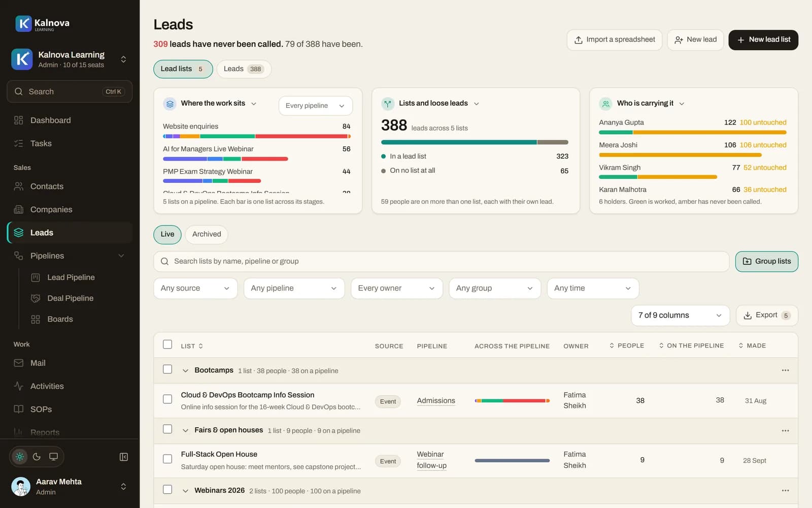The image size is (812, 508).
Task: Click the Pipelines icon in sidebar
Action: [x=19, y=256]
